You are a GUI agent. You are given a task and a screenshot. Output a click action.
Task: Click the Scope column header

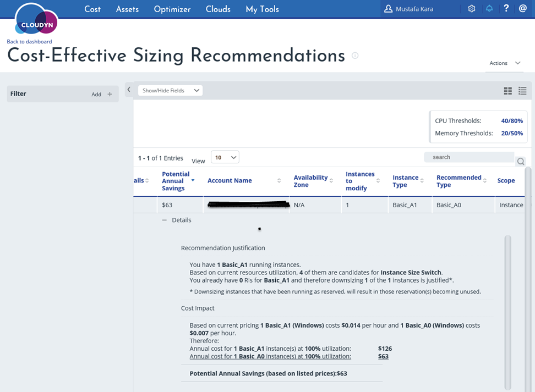(x=506, y=181)
